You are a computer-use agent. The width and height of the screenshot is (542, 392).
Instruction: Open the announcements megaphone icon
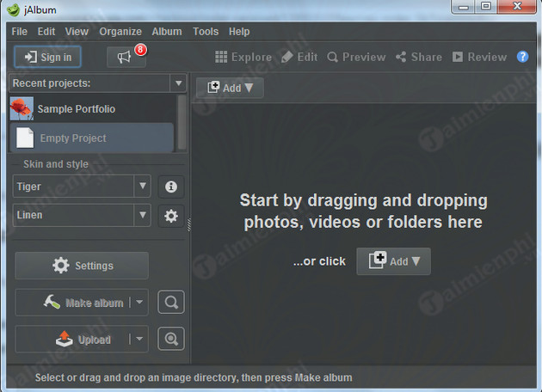126,57
